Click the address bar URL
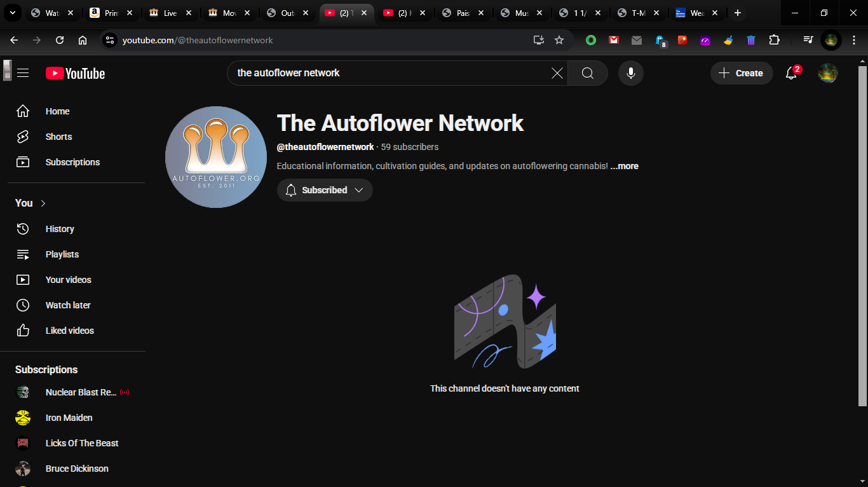This screenshot has height=487, width=868. click(x=198, y=40)
